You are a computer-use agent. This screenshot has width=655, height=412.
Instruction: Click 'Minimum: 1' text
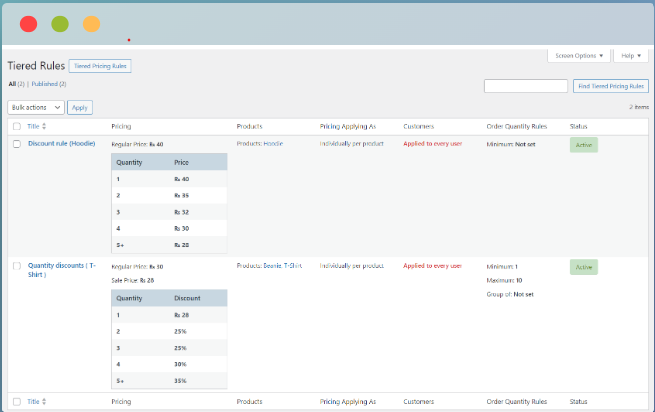point(502,266)
